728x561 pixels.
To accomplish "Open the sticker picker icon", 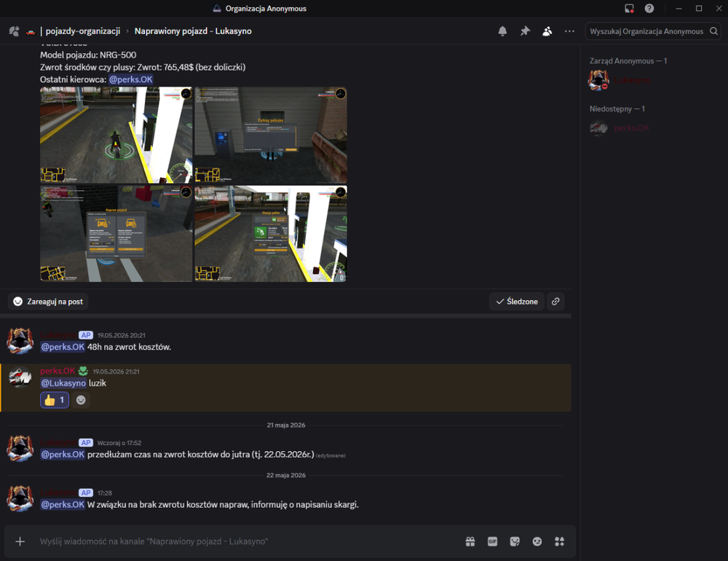I will tap(515, 541).
